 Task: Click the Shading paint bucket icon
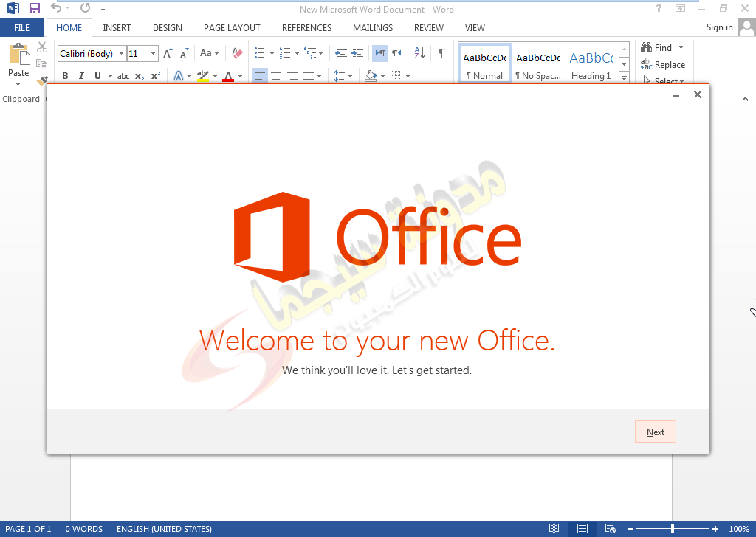371,76
